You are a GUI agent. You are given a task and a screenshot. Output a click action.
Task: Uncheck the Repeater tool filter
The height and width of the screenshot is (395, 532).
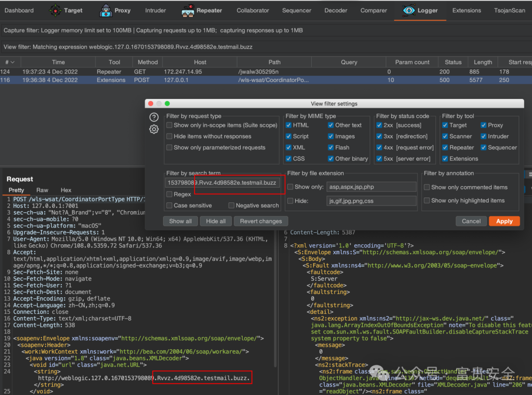click(x=445, y=148)
